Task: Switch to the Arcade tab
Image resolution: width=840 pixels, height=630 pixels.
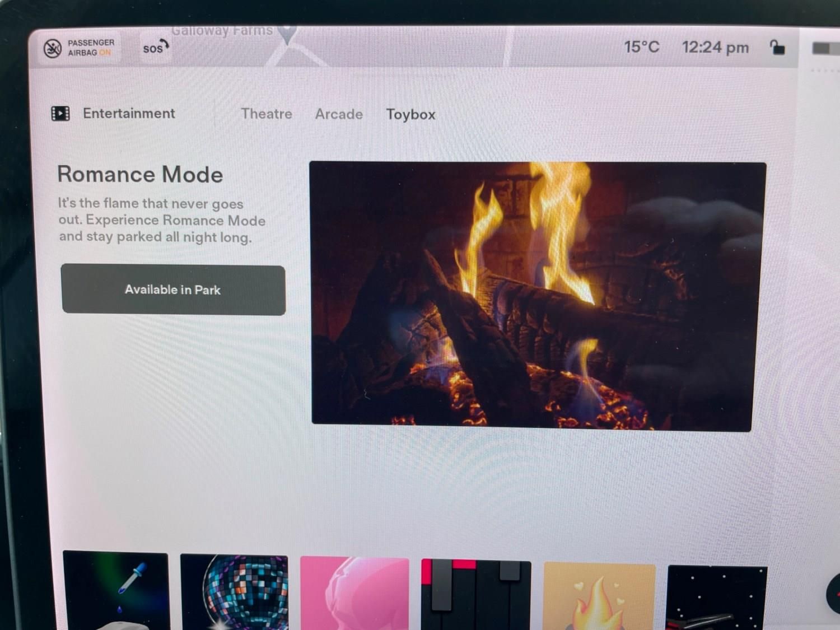Action: coord(339,114)
